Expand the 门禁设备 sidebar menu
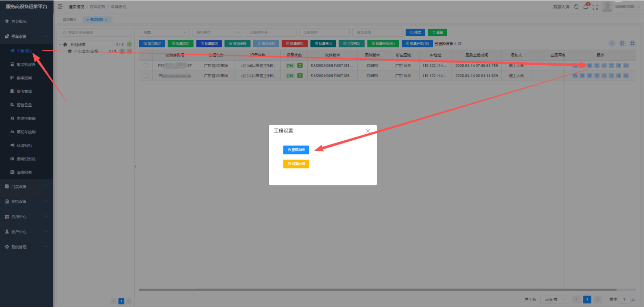The image size is (644, 307). (27, 187)
